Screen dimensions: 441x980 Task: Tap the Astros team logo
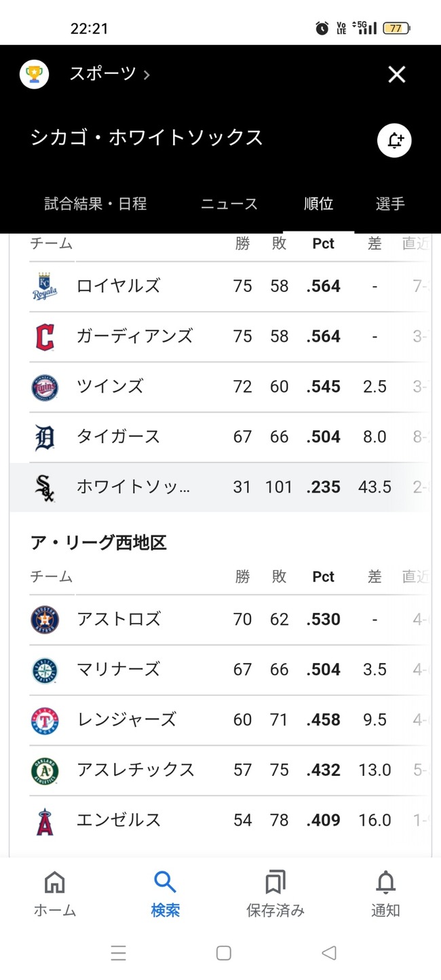tap(45, 620)
